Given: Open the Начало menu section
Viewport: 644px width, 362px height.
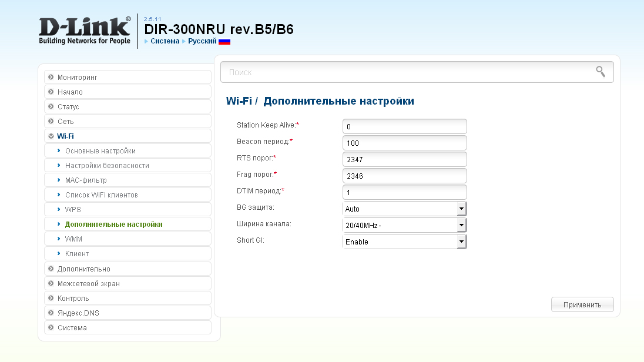Looking at the screenshot, I should click(x=128, y=92).
